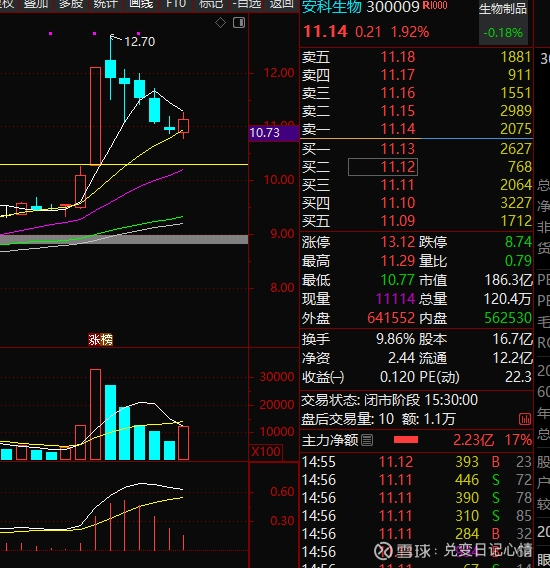Click the sector change -0.18%
This screenshot has width=550, height=568.
click(x=503, y=33)
